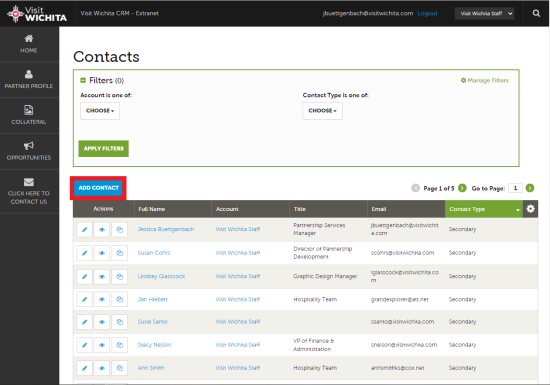This screenshot has width=550, height=385.
Task: Open the Visit Wichita Staff account dropdown
Action: pos(484,13)
